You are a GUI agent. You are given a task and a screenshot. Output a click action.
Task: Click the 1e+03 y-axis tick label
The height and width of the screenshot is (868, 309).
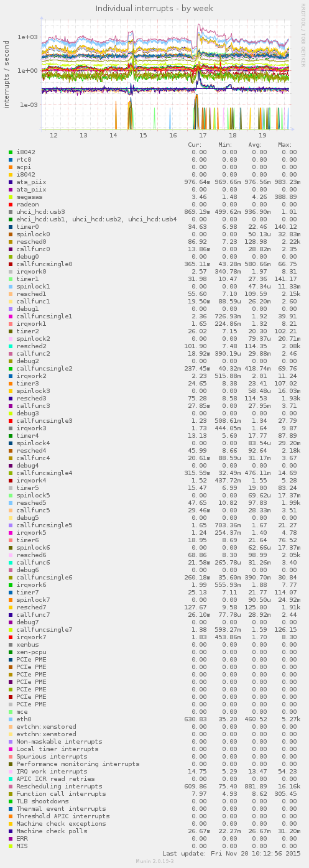point(28,37)
